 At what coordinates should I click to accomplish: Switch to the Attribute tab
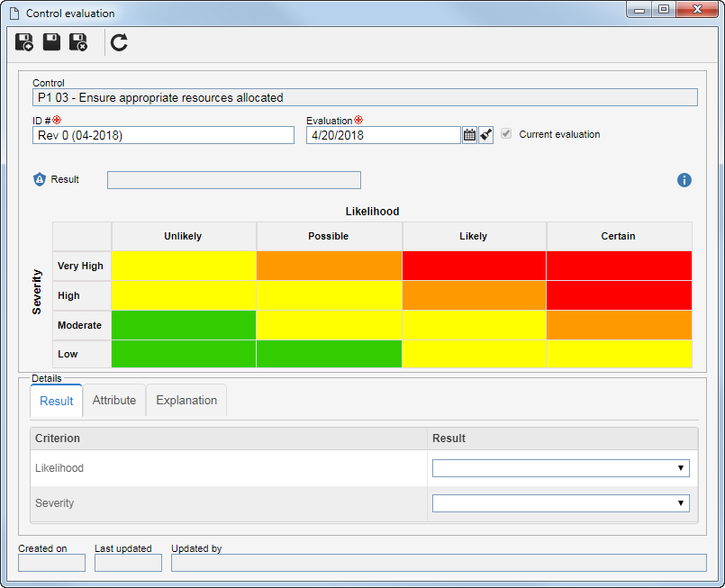pos(114,401)
